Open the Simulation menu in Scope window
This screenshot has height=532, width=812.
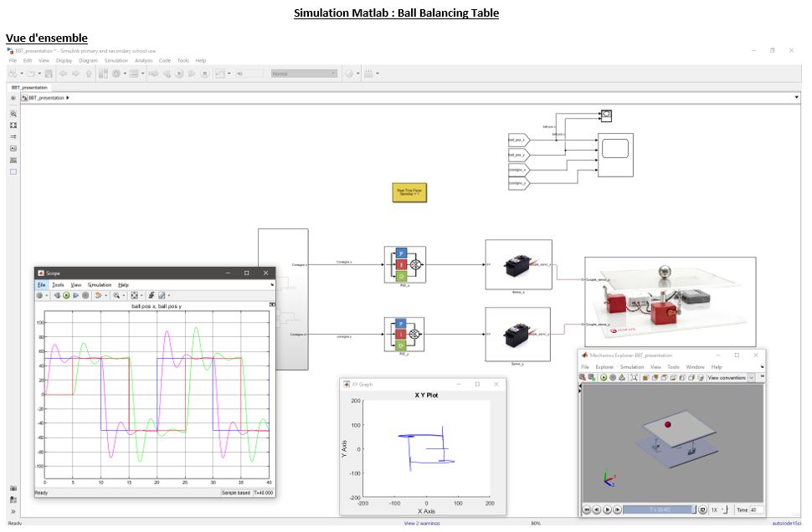coord(100,285)
